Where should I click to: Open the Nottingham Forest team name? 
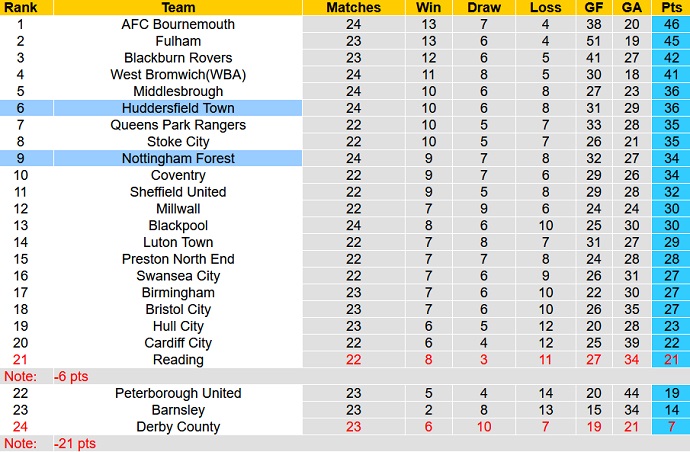click(x=178, y=159)
